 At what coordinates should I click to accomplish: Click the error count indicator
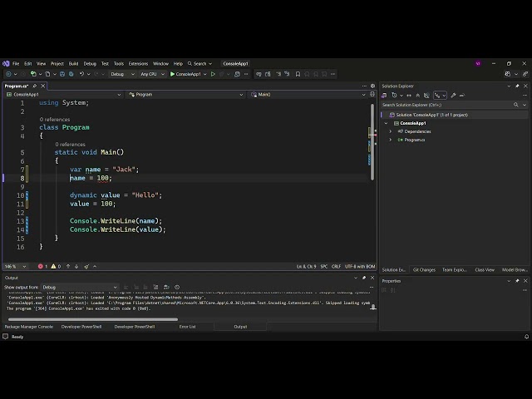42,266
